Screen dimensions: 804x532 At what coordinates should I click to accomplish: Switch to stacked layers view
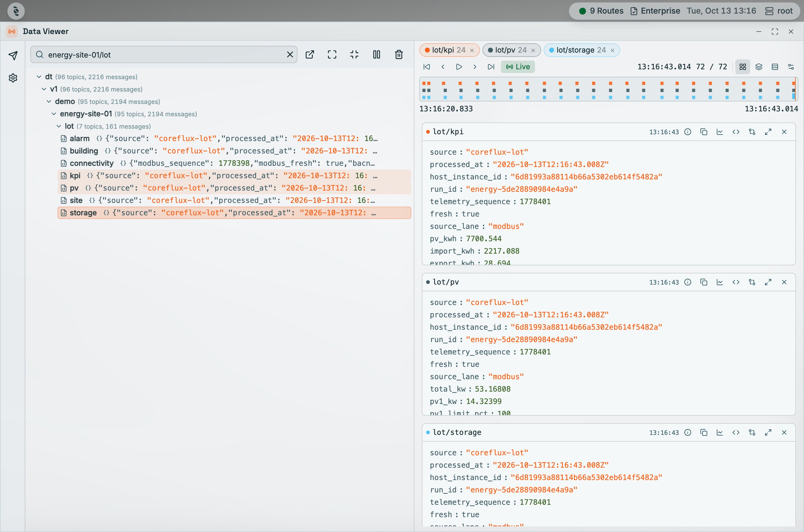coord(759,67)
